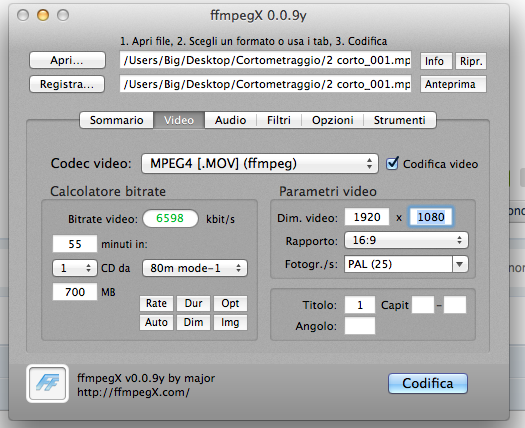Click the ffmpegX logo icon

point(48,383)
